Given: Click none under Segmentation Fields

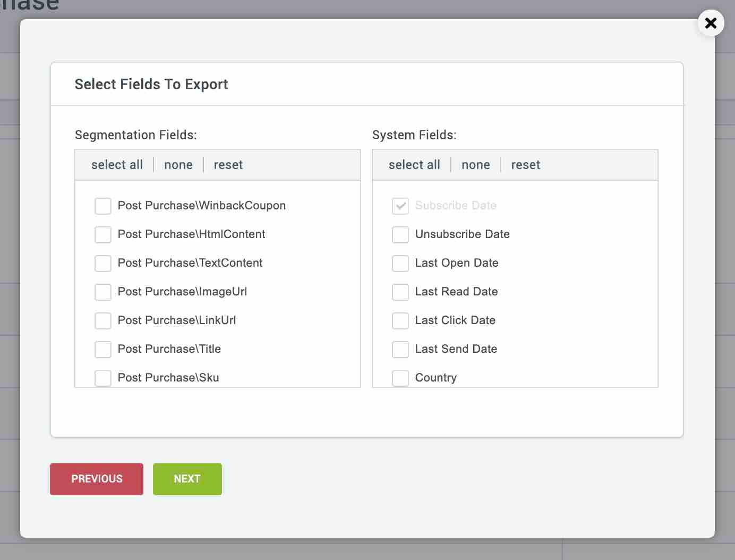Looking at the screenshot, I should pos(178,165).
